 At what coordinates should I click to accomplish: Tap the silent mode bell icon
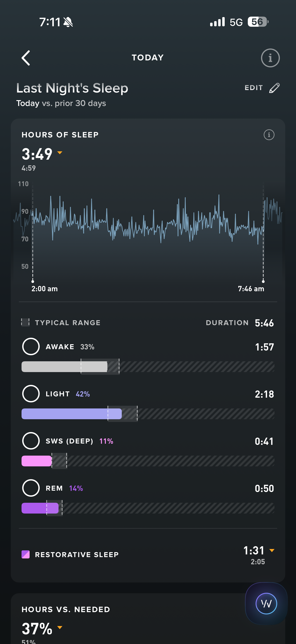[68, 22]
